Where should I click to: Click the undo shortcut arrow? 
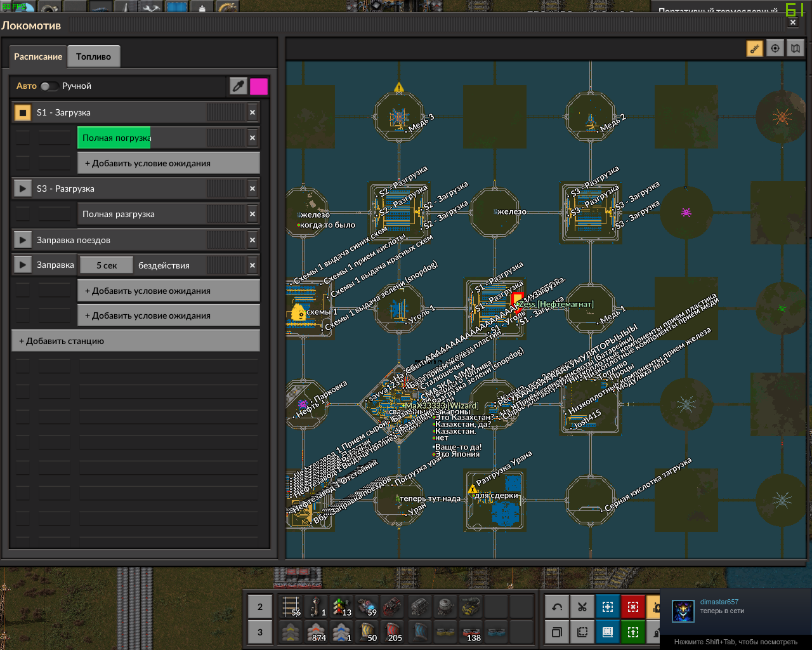[x=557, y=607]
